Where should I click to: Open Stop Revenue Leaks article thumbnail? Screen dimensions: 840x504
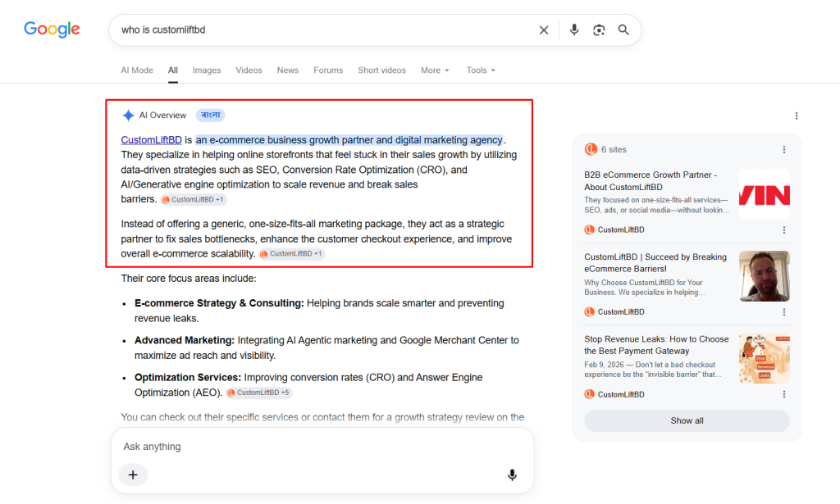(764, 358)
